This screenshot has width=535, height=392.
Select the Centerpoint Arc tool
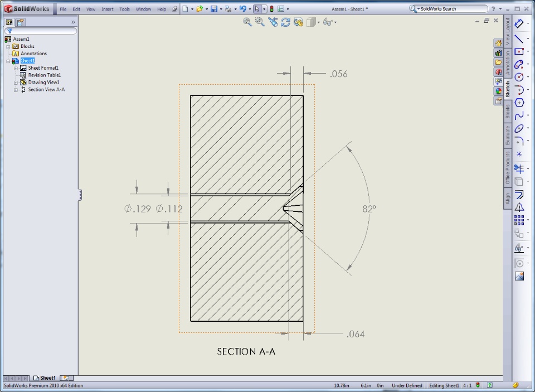(519, 90)
